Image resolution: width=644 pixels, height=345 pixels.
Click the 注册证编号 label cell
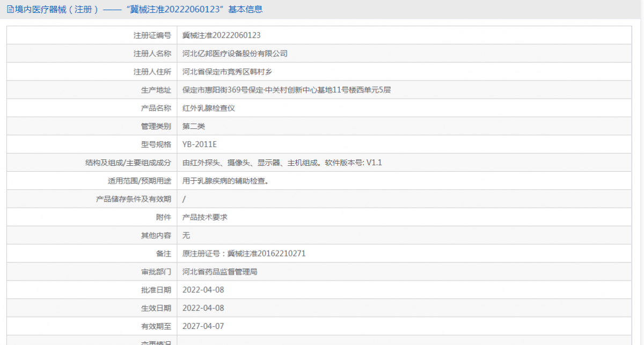[152, 35]
